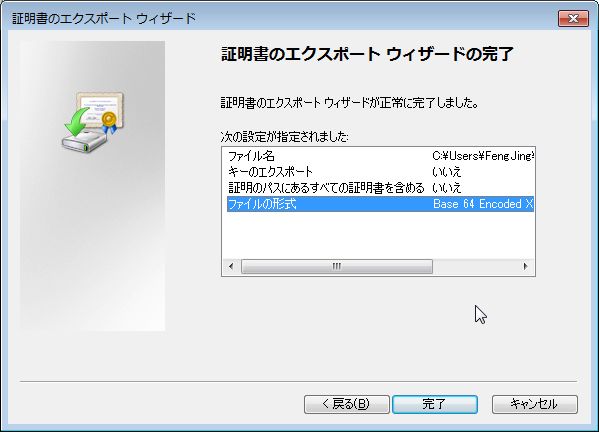
Task: Select the 証明のパスにあるすべての証明書を含める row
Action: tap(380, 188)
